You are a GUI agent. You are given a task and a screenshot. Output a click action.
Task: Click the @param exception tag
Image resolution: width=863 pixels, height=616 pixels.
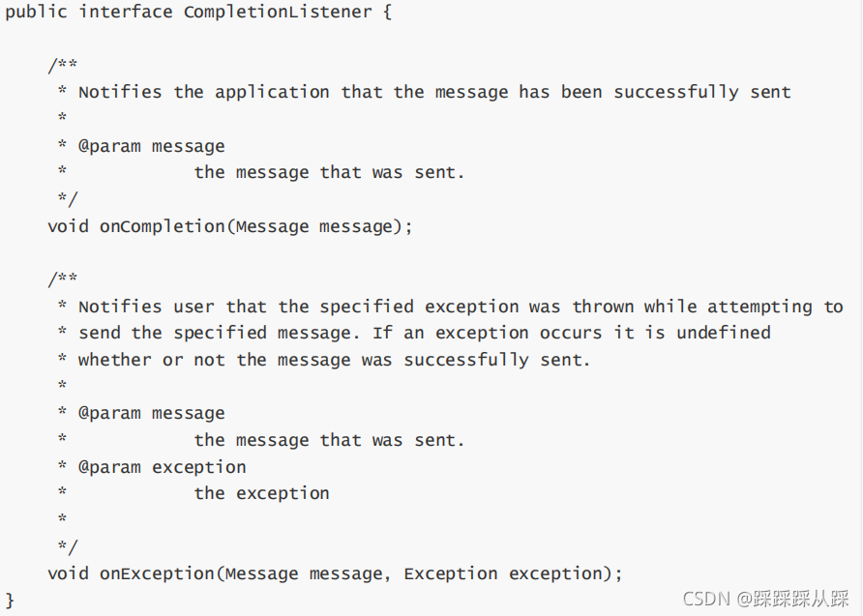tap(162, 467)
